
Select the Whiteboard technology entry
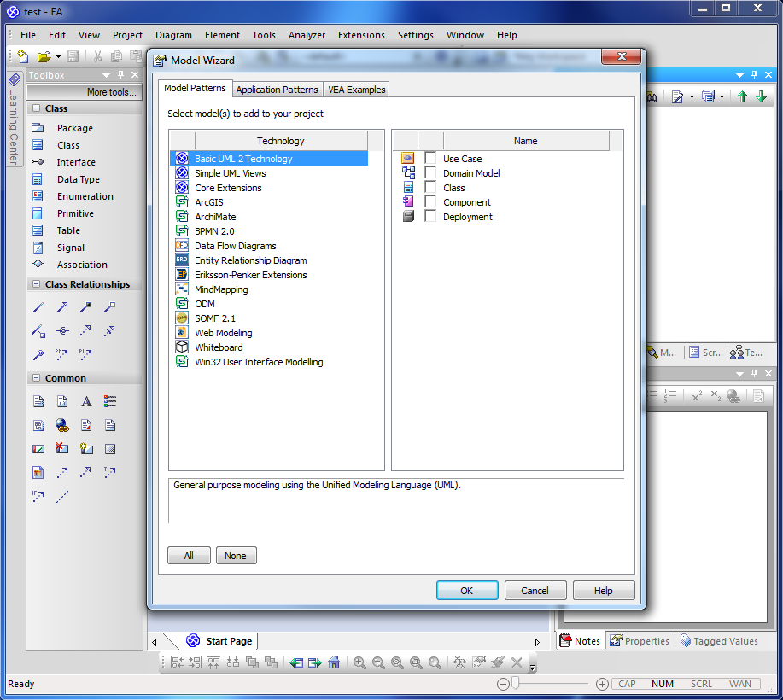click(269, 347)
